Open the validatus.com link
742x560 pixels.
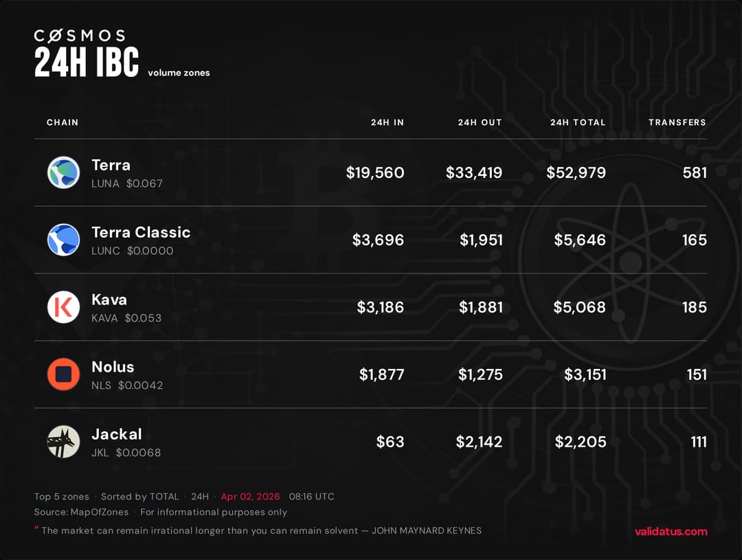pos(671,531)
